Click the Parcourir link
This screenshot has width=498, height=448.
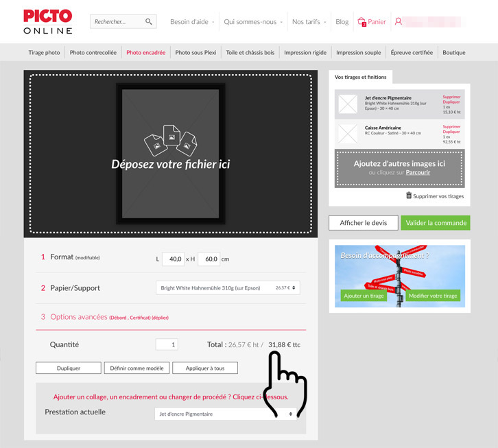pos(418,172)
